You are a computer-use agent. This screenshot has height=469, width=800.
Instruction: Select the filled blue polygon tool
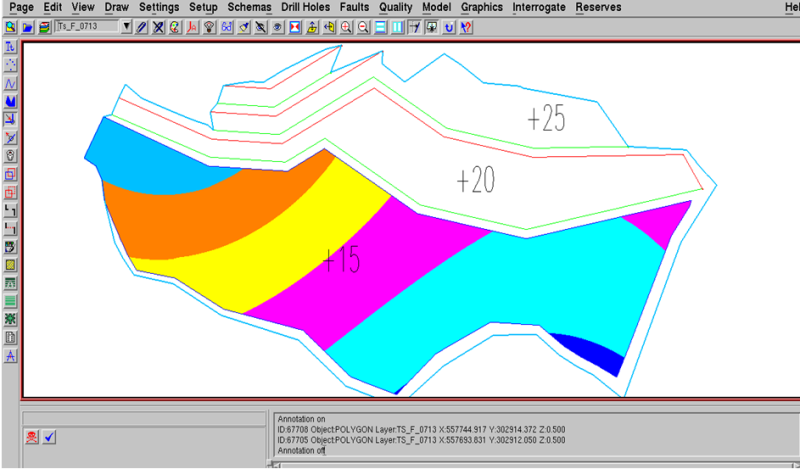click(10, 101)
